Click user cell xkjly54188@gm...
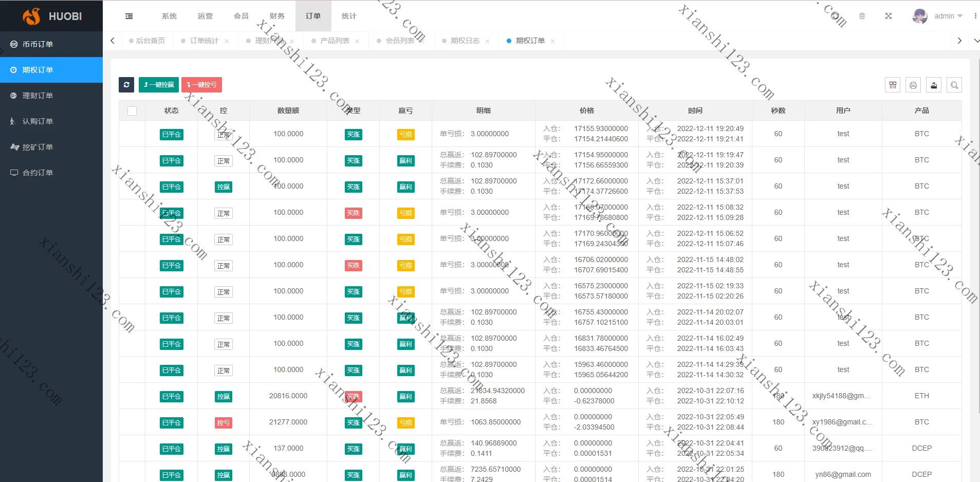The height and width of the screenshot is (482, 980). (x=841, y=396)
